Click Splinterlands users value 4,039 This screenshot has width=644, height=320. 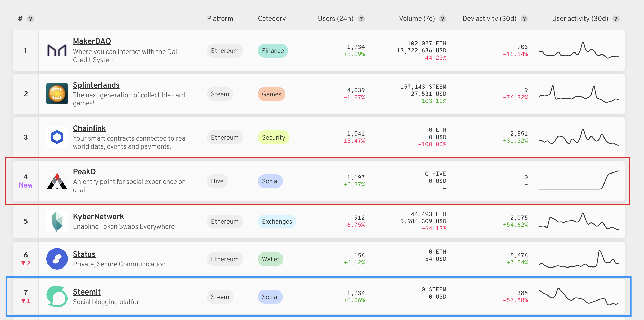coord(356,90)
